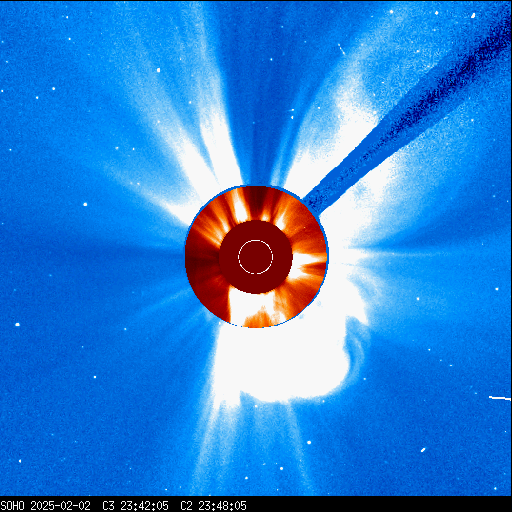Click the white solar disk outline circle
This screenshot has width=512, height=512.
256,257
